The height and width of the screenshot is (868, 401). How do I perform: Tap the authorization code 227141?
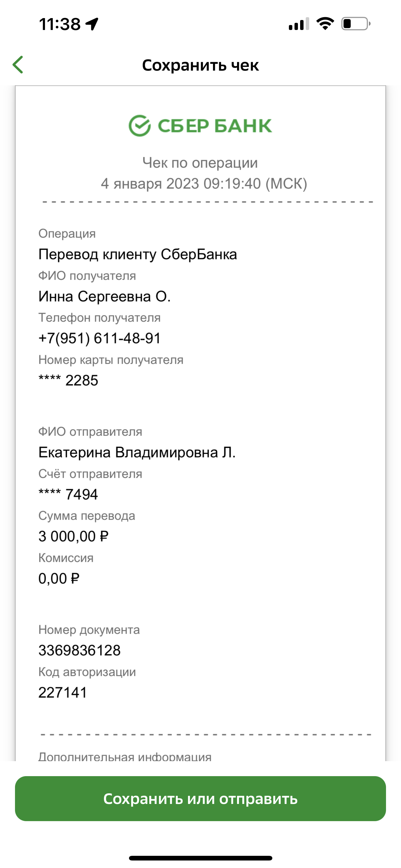(63, 692)
